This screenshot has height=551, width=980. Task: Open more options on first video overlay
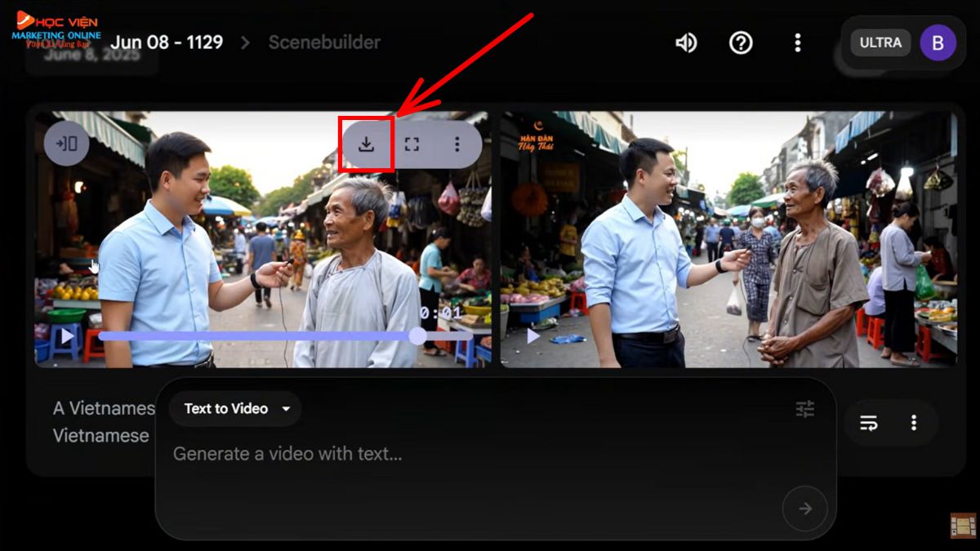point(457,144)
